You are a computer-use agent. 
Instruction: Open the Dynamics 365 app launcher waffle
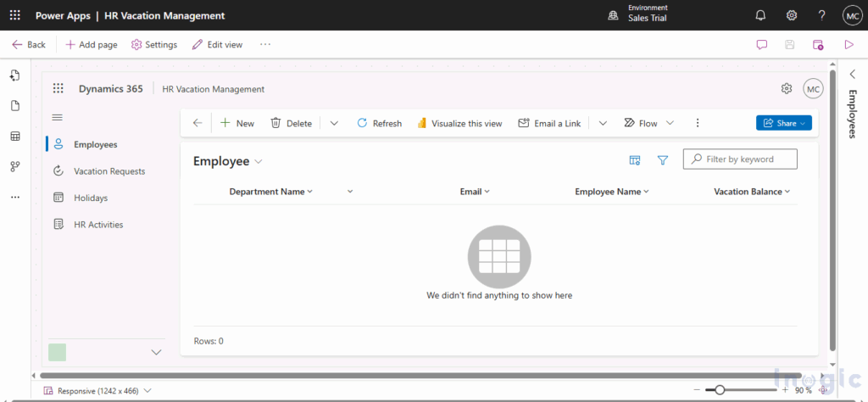(58, 89)
